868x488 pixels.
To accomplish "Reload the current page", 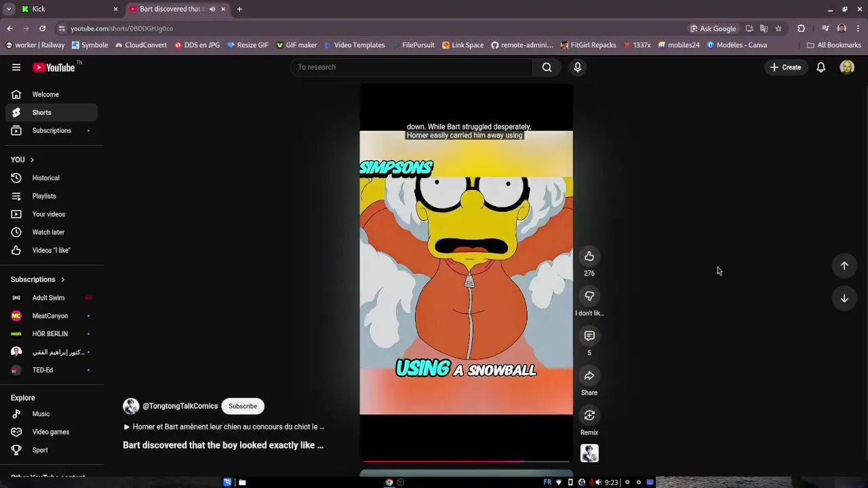I will click(42, 28).
